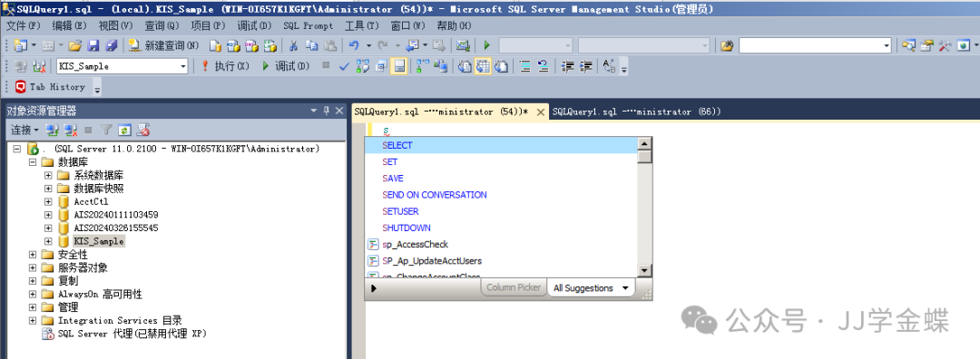
Task: Switch to the SQLQuery1.sql (66) tab
Action: click(x=636, y=112)
